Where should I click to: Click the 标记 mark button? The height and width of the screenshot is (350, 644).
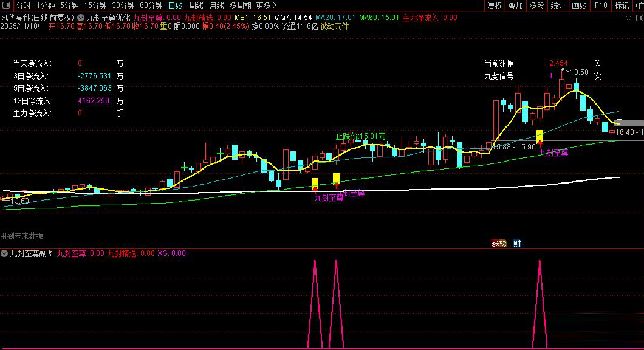(622, 5)
